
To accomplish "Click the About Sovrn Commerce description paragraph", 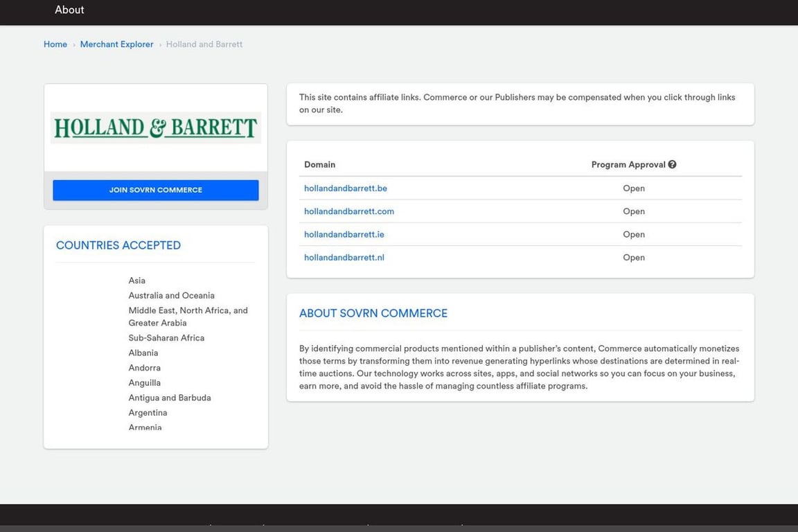I will pyautogui.click(x=519, y=367).
